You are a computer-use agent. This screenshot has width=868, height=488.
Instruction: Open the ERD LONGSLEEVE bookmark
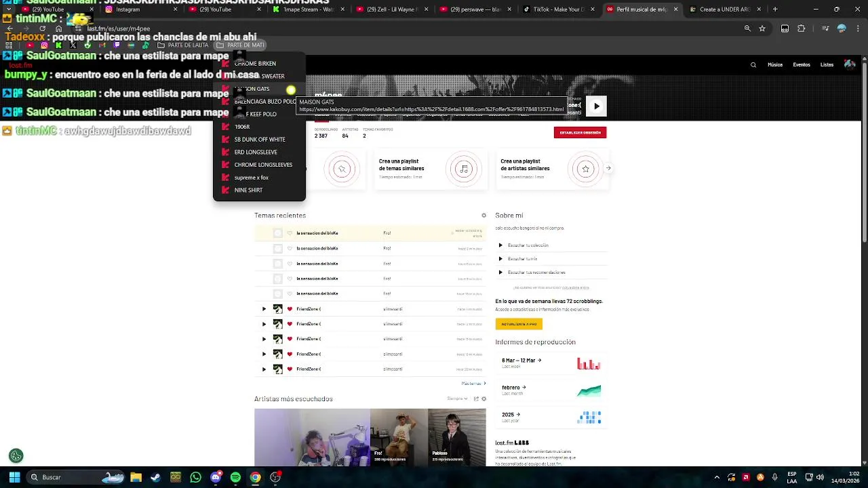[x=259, y=152]
